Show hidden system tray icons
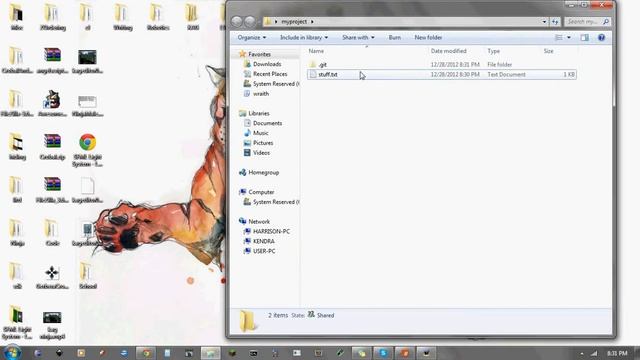The width and height of the screenshot is (640, 360). (x=582, y=353)
